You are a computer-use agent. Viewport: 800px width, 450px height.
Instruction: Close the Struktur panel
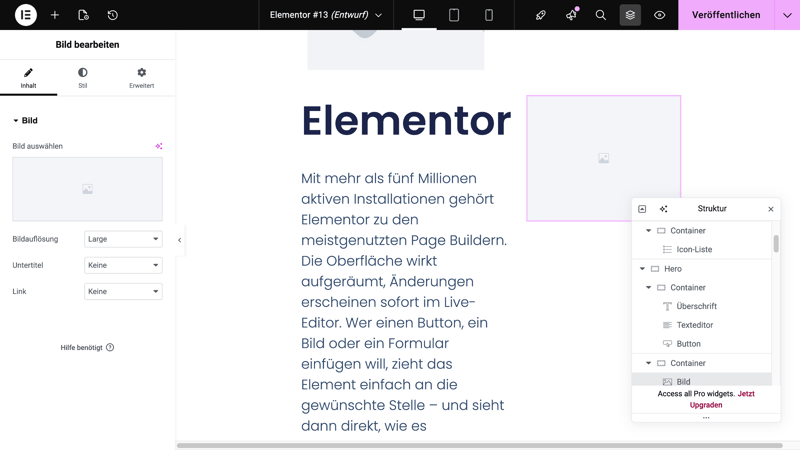coord(771,209)
